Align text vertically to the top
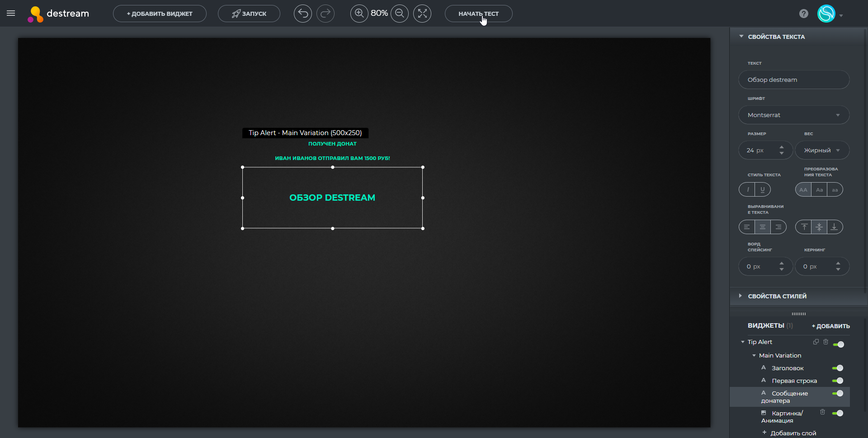The width and height of the screenshot is (868, 438). [x=804, y=227]
